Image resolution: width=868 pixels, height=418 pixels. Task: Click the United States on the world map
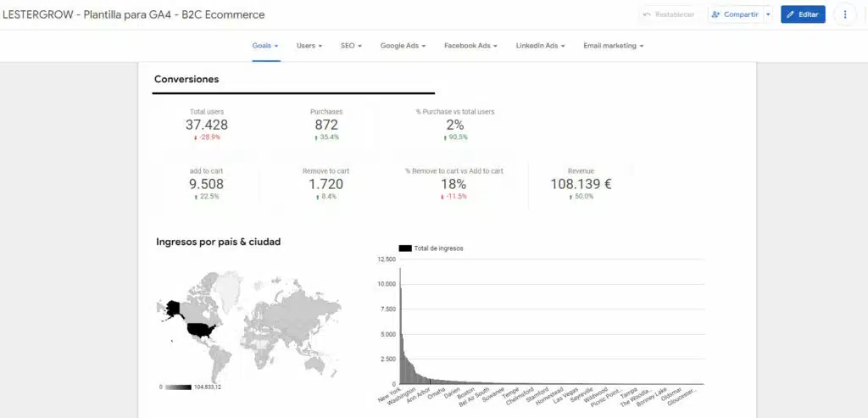click(202, 330)
